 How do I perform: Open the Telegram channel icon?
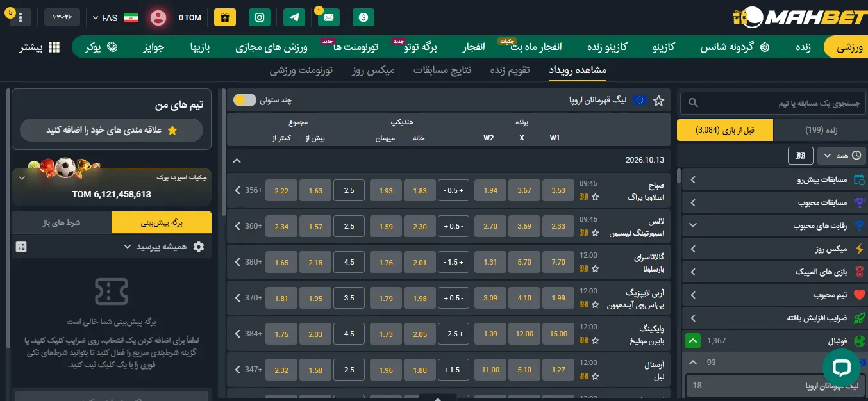click(294, 17)
